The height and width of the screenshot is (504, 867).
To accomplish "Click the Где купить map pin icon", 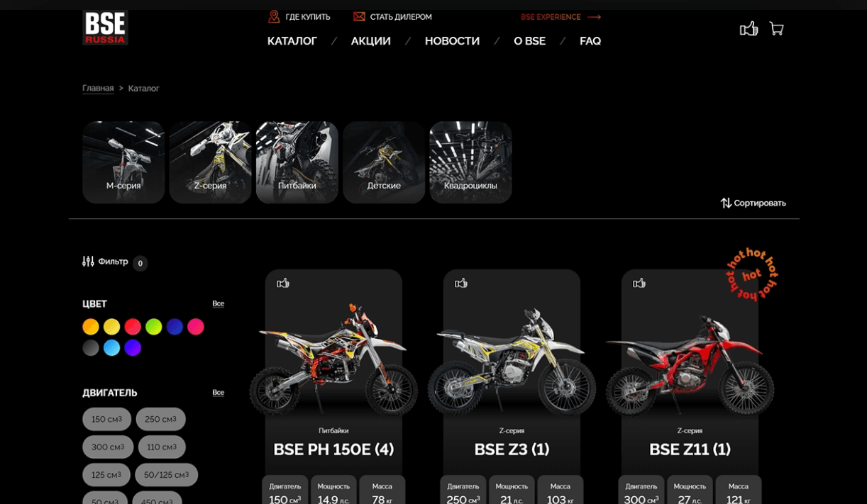I will click(274, 16).
